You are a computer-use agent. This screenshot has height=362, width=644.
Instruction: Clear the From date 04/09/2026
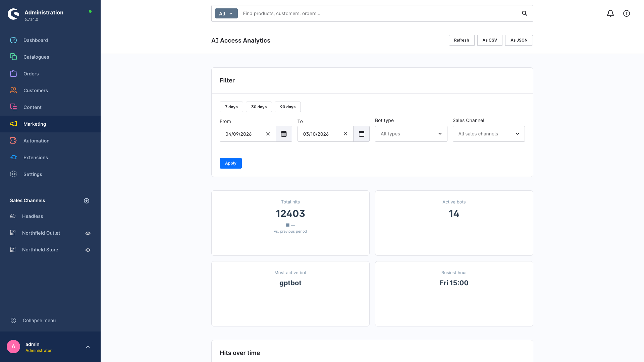point(268,134)
